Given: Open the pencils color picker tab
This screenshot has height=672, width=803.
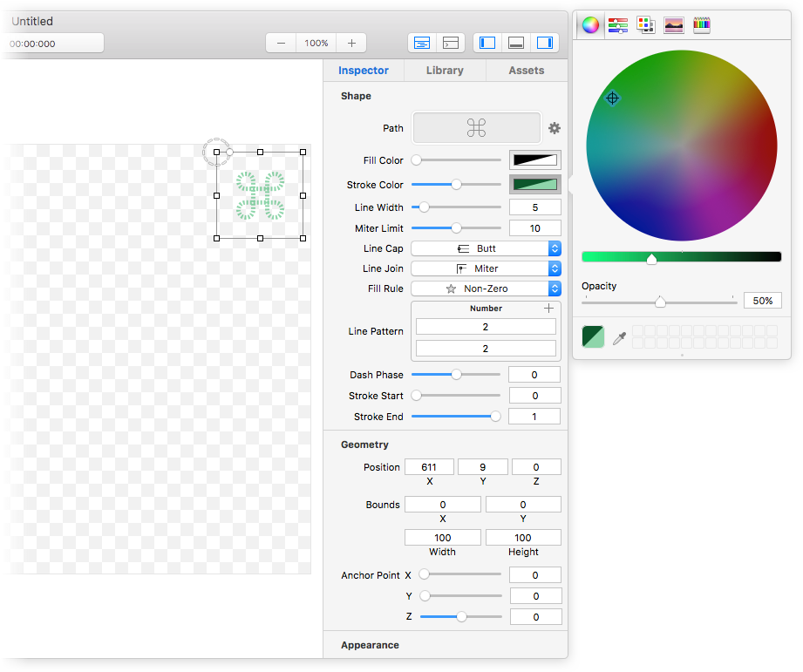Looking at the screenshot, I should pyautogui.click(x=702, y=24).
